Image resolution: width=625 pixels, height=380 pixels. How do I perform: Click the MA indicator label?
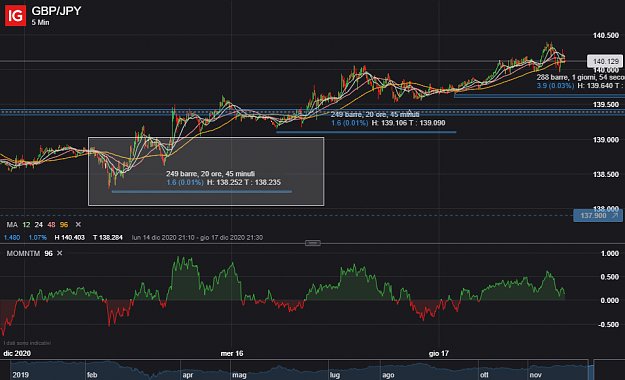[12, 225]
